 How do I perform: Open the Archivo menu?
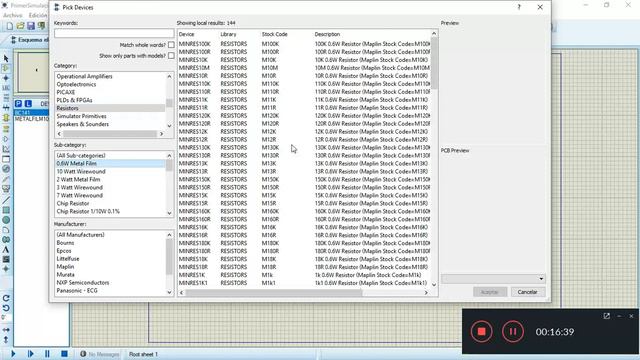tap(13, 15)
